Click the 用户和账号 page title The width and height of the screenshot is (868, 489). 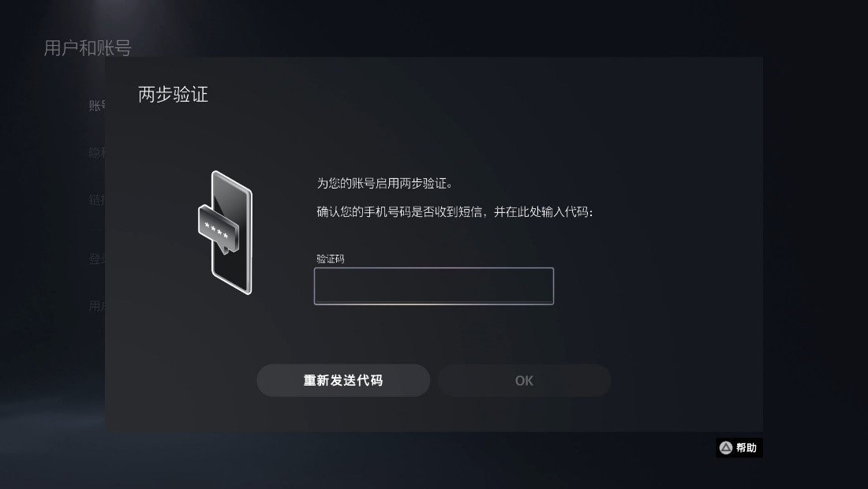[x=88, y=48]
